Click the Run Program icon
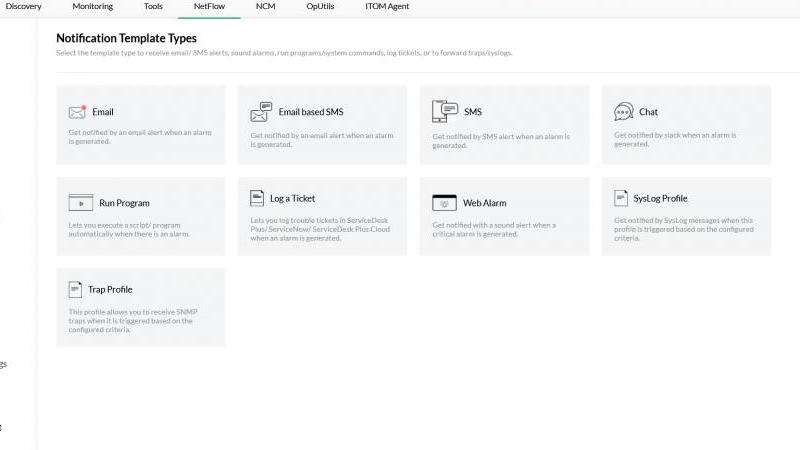The width and height of the screenshot is (800, 450). [80, 203]
